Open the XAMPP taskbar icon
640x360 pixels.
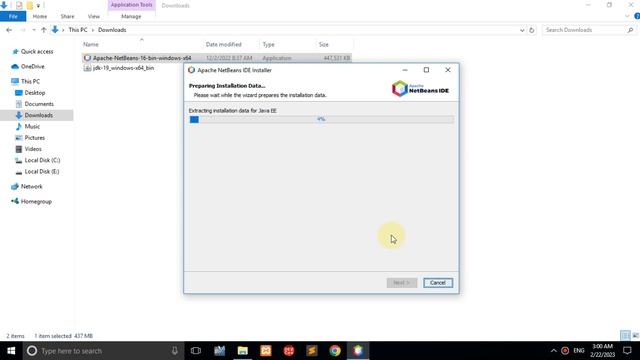tap(266, 351)
